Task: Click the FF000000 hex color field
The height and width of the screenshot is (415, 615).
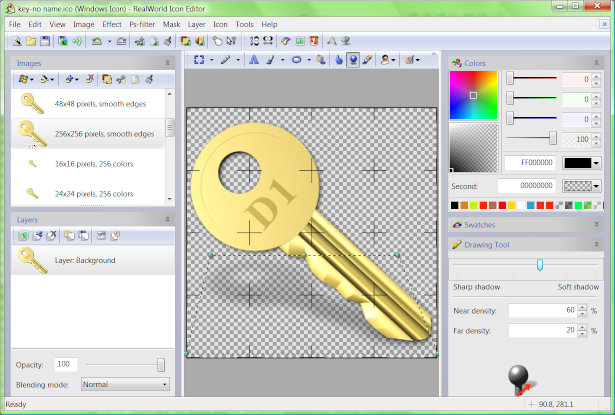Action: pos(530,163)
